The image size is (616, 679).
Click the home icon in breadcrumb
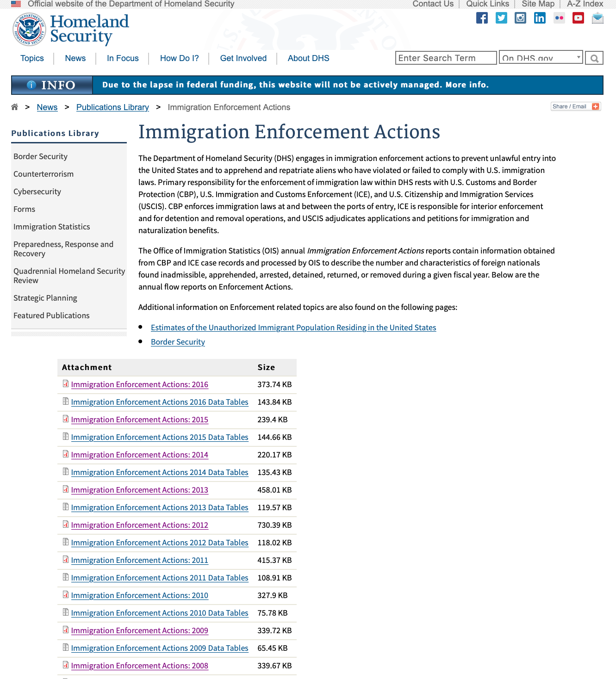click(15, 107)
